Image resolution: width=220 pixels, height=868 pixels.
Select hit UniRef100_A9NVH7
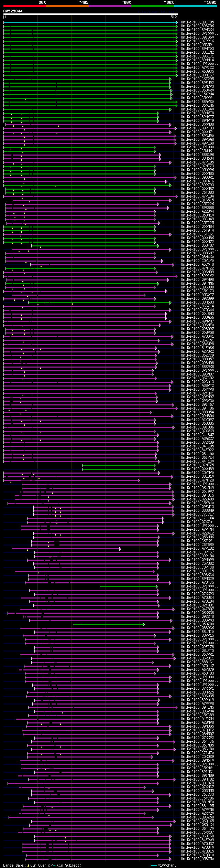tap(197, 321)
